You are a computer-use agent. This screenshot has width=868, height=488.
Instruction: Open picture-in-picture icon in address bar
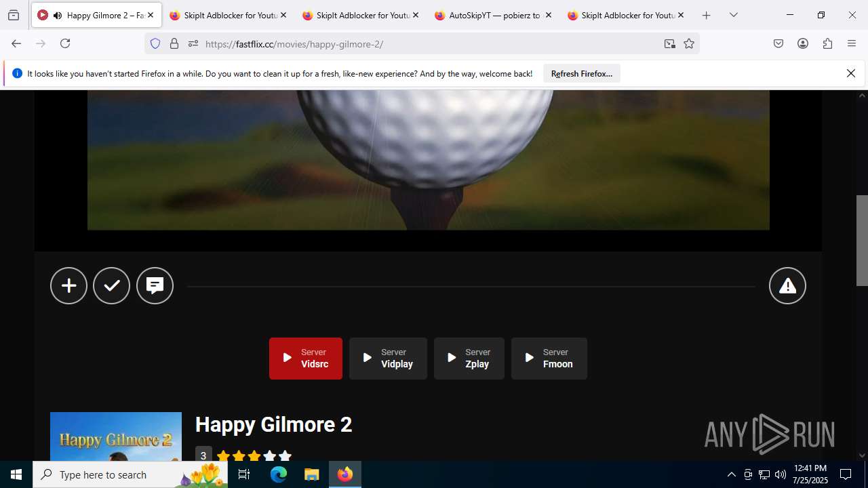click(670, 44)
